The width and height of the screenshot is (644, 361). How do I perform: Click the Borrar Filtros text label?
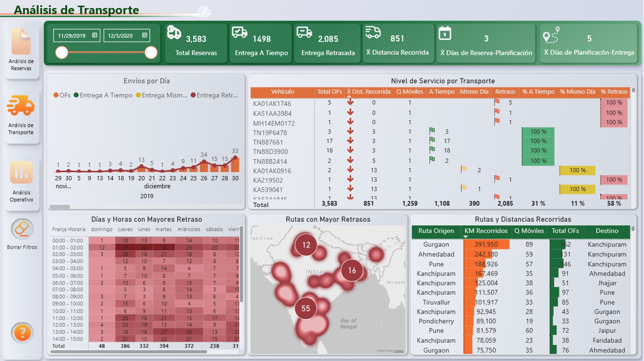[22, 247]
